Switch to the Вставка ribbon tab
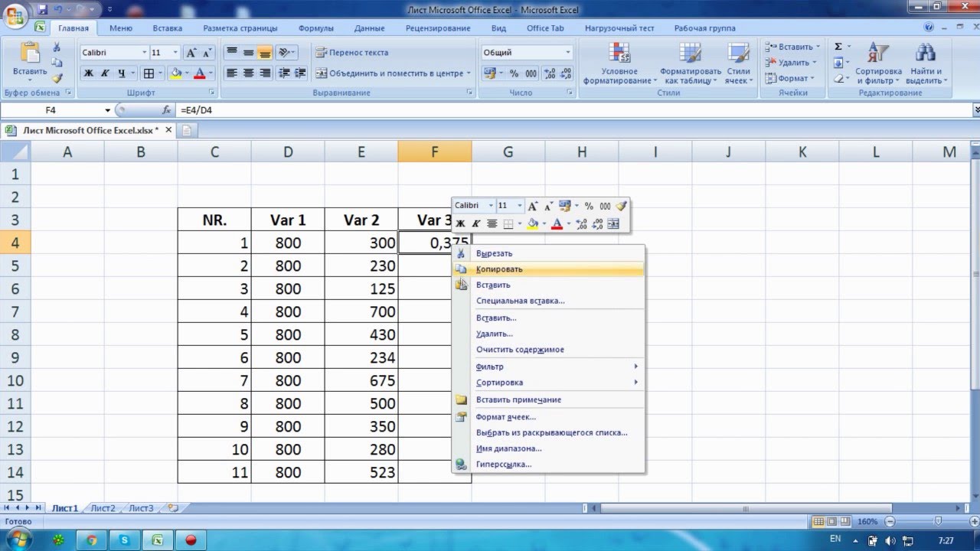Image resolution: width=980 pixels, height=551 pixels. (168, 28)
